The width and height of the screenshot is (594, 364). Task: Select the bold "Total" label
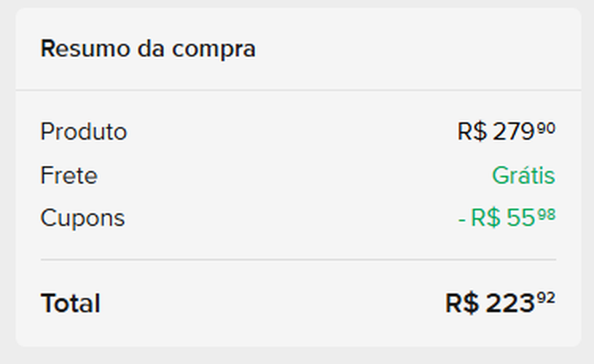pyautogui.click(x=70, y=304)
